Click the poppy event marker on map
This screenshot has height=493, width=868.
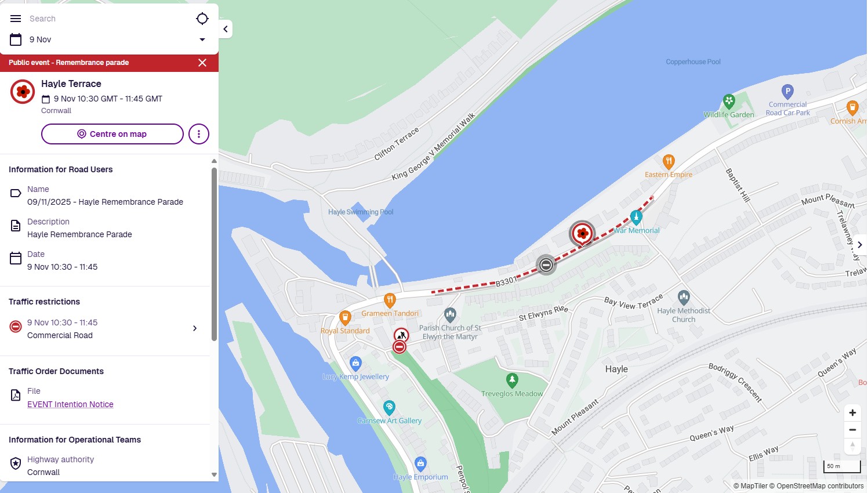(582, 234)
